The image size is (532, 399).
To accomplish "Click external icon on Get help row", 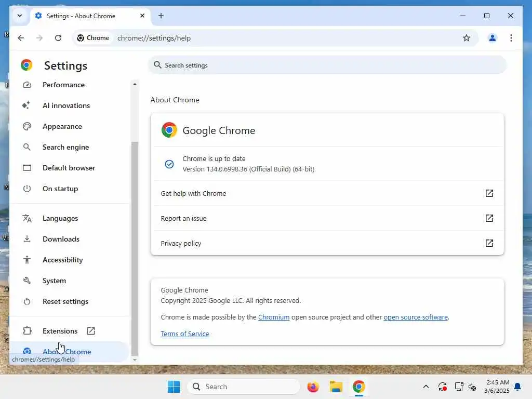I will pyautogui.click(x=489, y=193).
